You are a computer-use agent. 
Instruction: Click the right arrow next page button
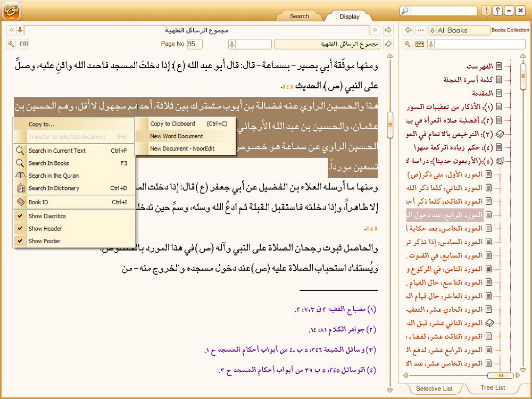tap(388, 30)
